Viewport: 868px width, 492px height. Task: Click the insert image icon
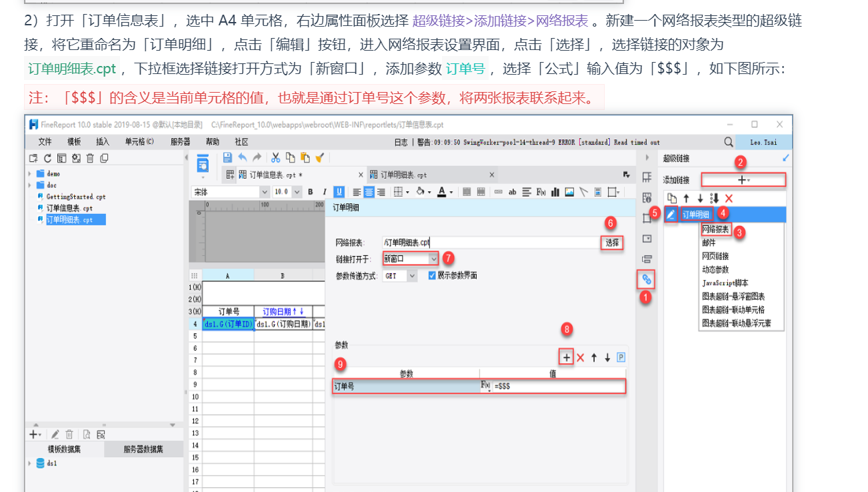[x=569, y=192]
